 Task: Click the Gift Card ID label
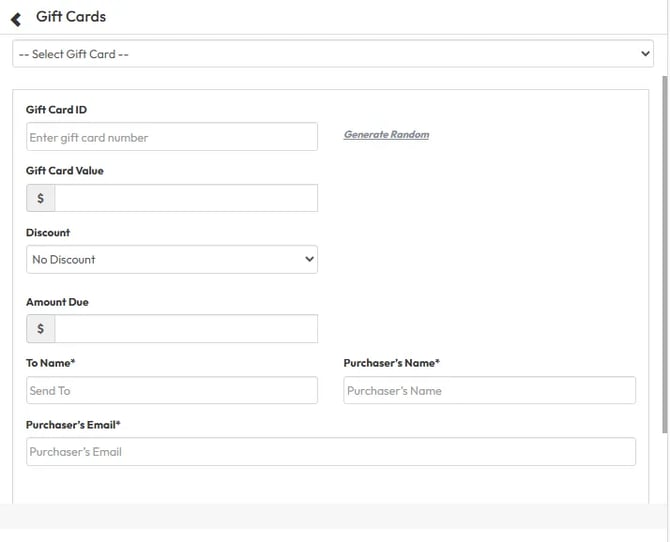(x=56, y=110)
